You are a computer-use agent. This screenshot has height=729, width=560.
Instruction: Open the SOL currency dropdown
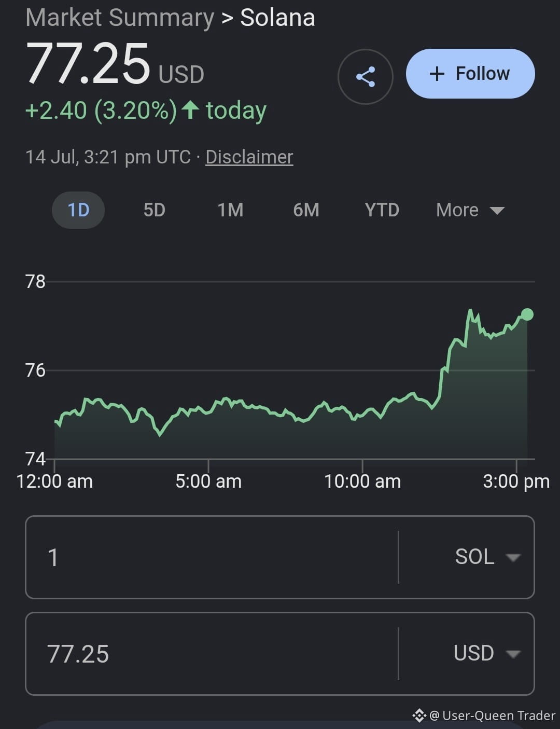pos(486,557)
